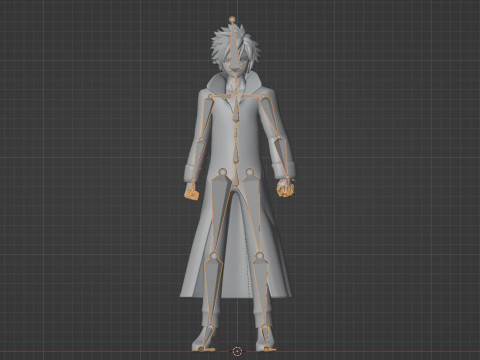Select the forearm bone on screen left
This screenshot has width=480, height=360.
tap(198, 159)
